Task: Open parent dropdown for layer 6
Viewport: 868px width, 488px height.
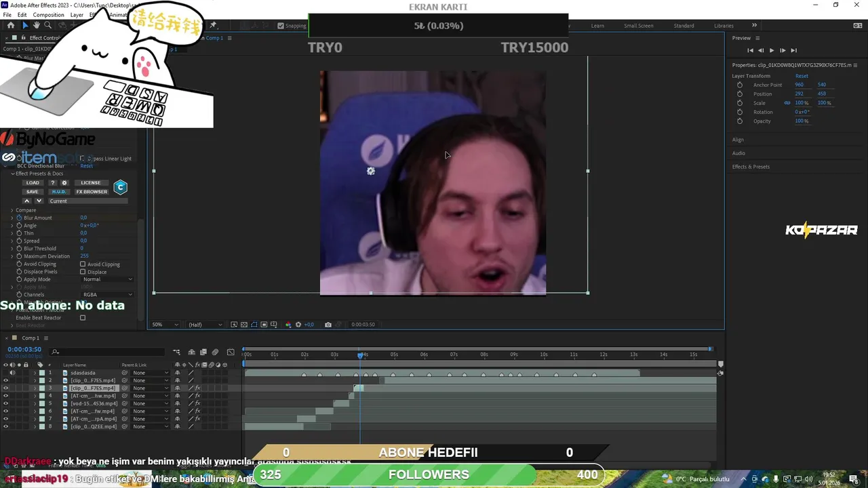Action: point(151,411)
